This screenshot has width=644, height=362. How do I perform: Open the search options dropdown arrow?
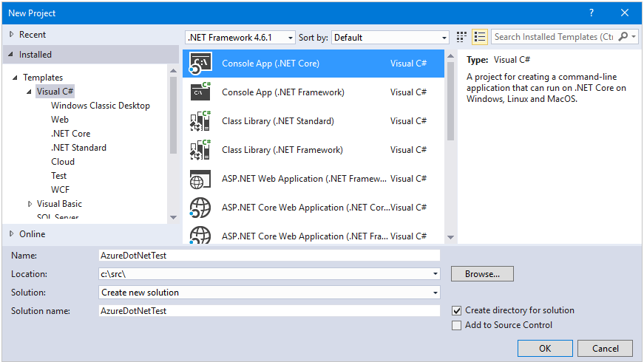click(x=634, y=37)
